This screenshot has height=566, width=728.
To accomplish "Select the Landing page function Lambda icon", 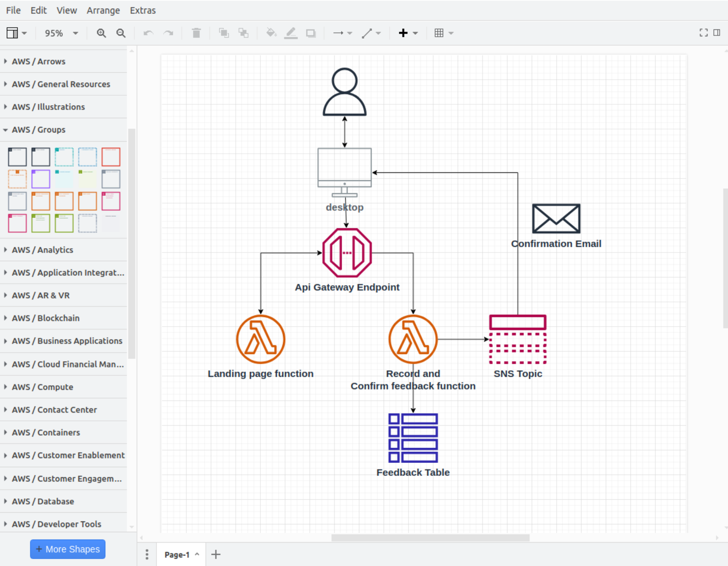I will coord(261,340).
